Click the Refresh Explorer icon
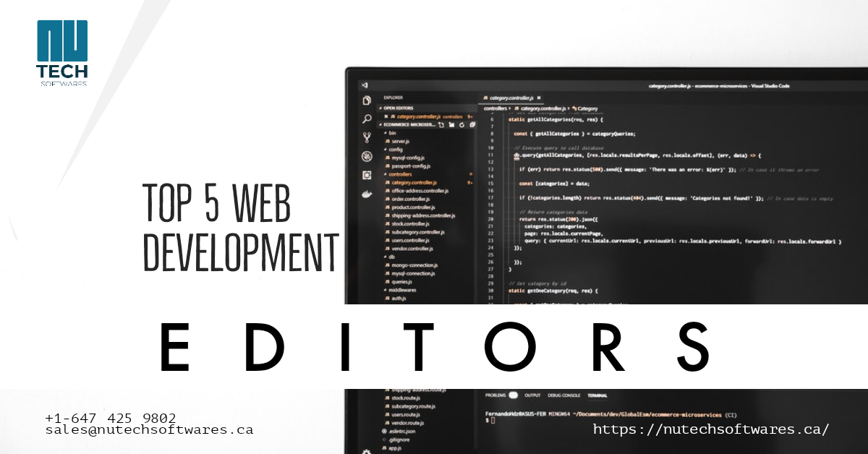This screenshot has height=454, width=868. (461, 125)
